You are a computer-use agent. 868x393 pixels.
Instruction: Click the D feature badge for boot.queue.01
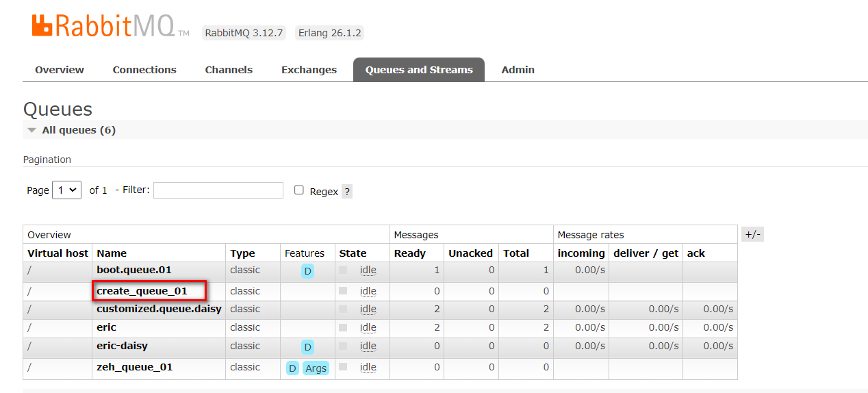[x=307, y=271]
